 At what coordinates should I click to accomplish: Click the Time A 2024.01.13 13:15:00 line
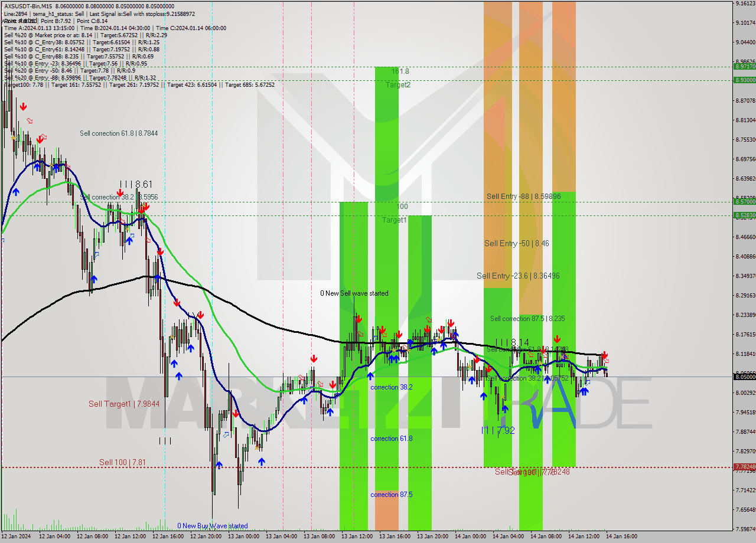point(115,28)
